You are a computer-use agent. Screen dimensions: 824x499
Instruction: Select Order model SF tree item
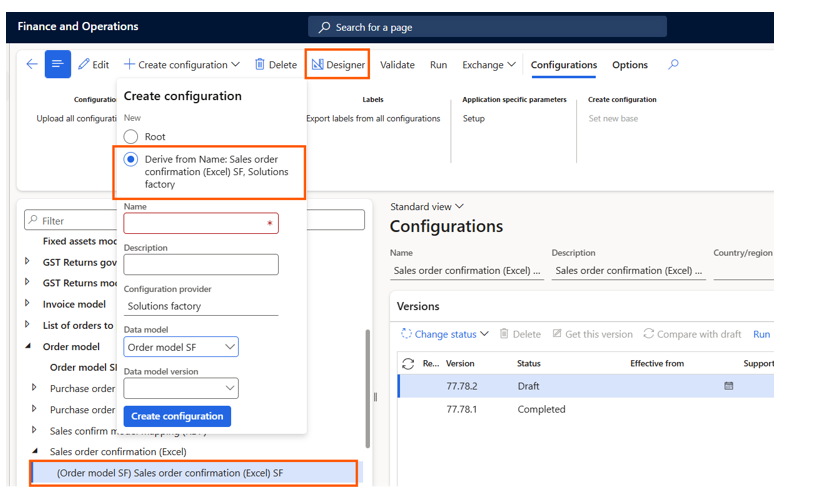(84, 367)
